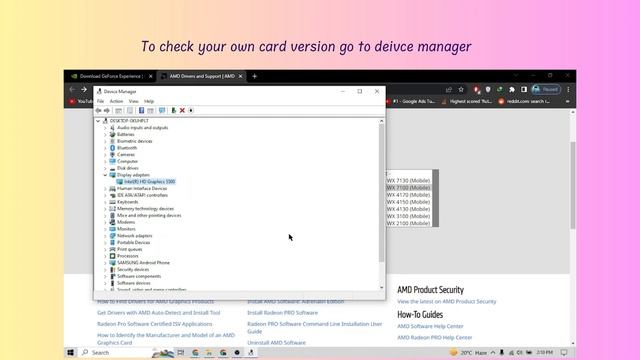
Task: Switch to Download GeForce Experience tab
Action: tap(110, 76)
